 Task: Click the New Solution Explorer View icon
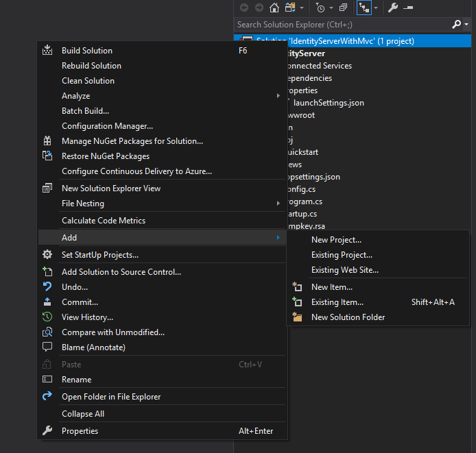click(47, 188)
